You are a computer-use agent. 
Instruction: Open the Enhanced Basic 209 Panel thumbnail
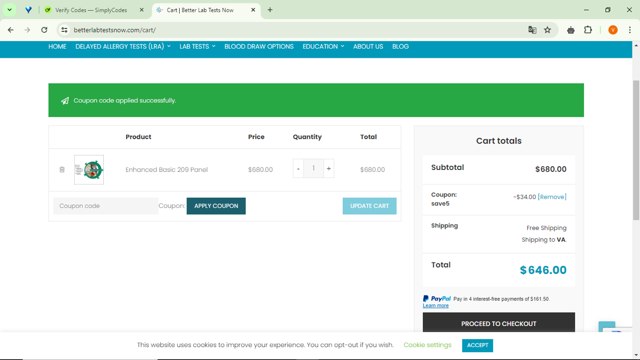click(x=89, y=170)
